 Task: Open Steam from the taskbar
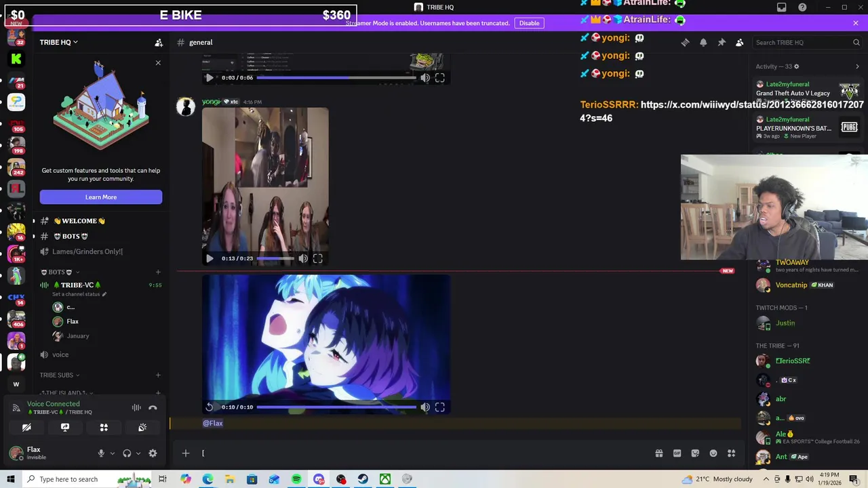(363, 479)
